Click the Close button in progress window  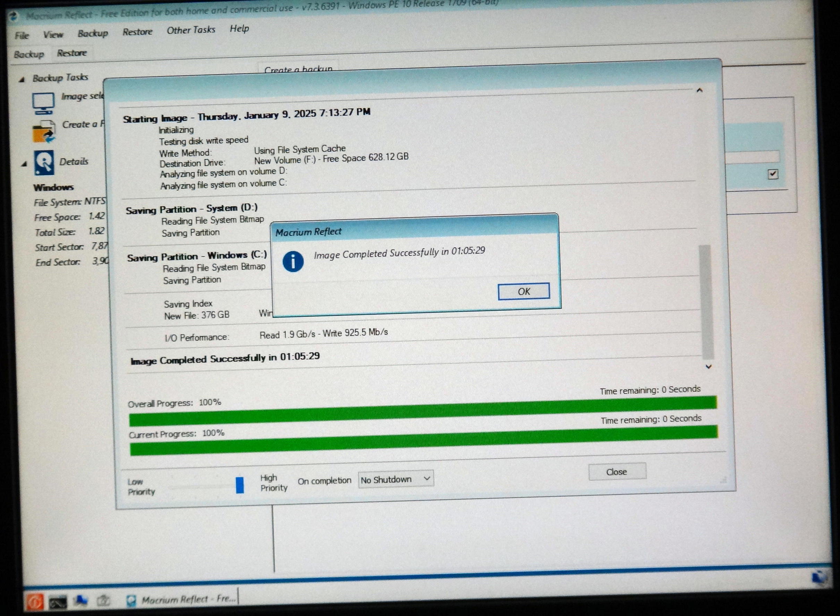tap(617, 472)
